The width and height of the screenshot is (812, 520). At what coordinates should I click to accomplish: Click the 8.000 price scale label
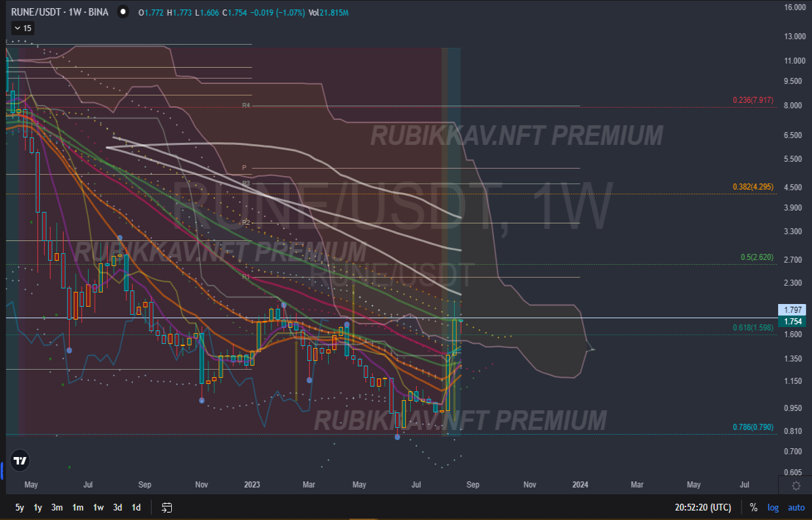[792, 106]
